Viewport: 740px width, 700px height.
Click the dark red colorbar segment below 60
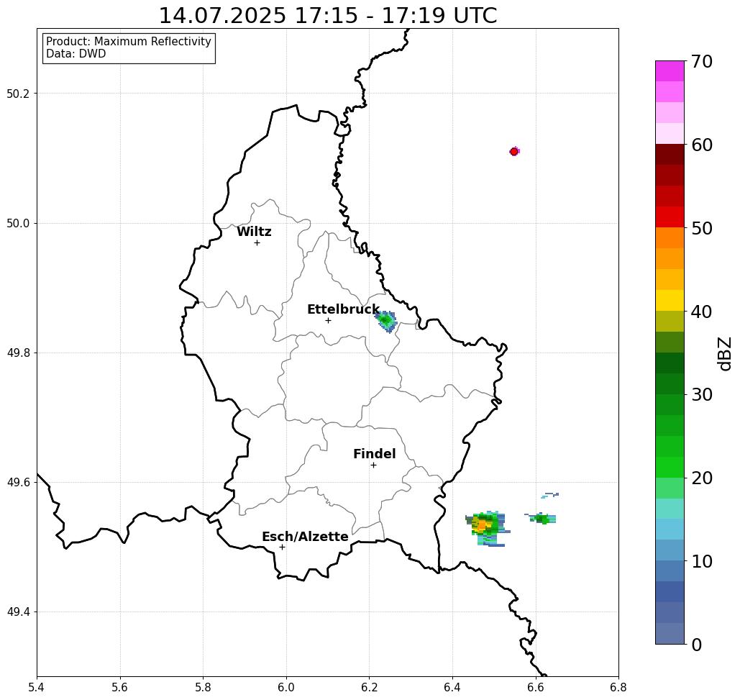tap(670, 155)
